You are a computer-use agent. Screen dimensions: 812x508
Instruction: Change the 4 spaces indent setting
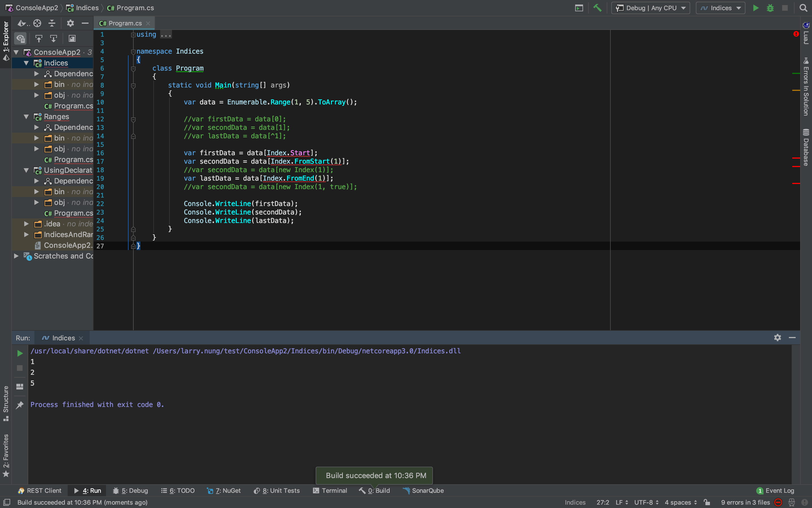[681, 502]
